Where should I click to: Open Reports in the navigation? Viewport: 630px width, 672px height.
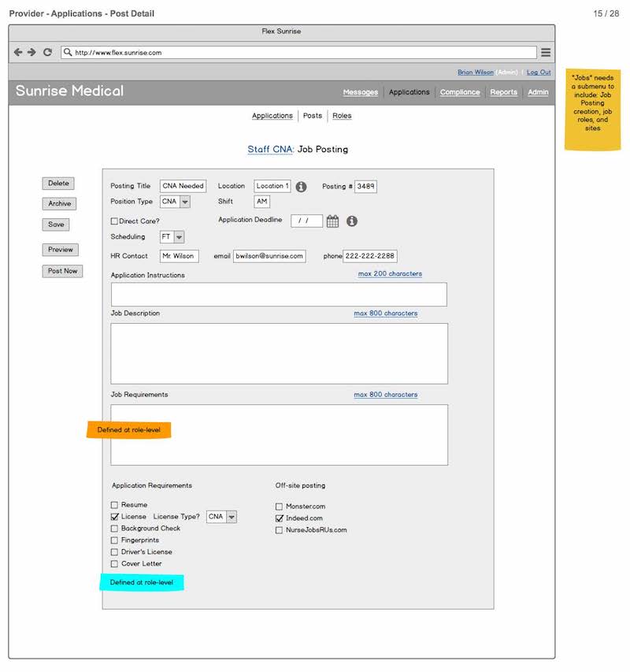pos(504,92)
